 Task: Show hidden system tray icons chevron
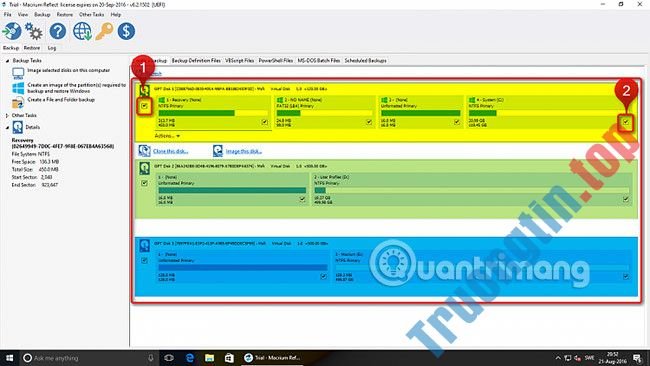point(558,358)
